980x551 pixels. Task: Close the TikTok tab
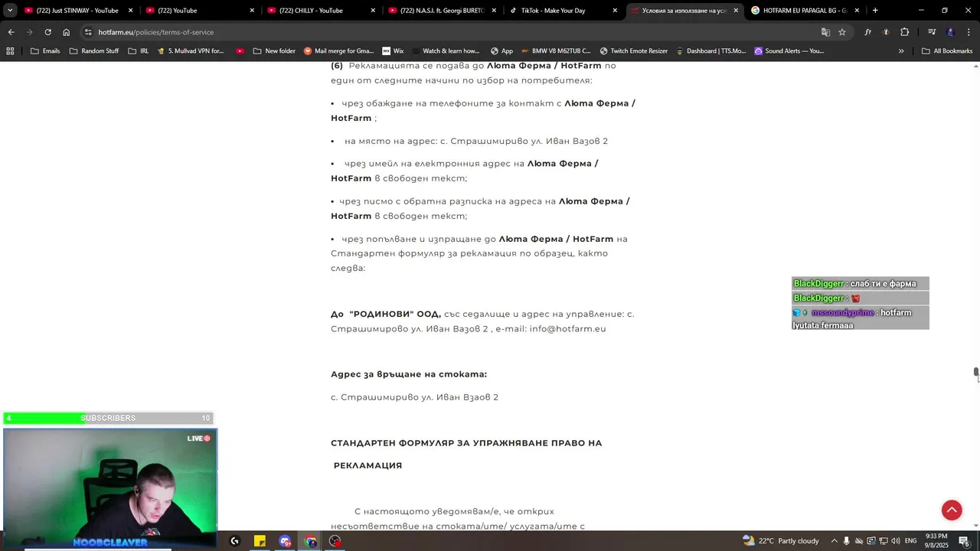(615, 11)
